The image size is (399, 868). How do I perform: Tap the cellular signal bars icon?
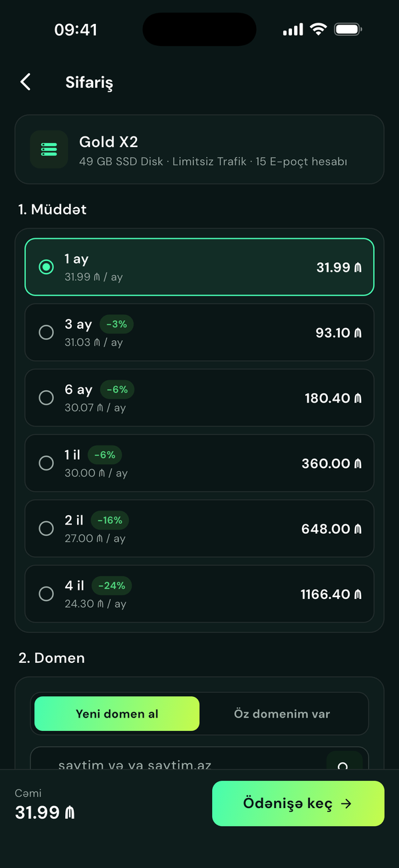coord(293,30)
